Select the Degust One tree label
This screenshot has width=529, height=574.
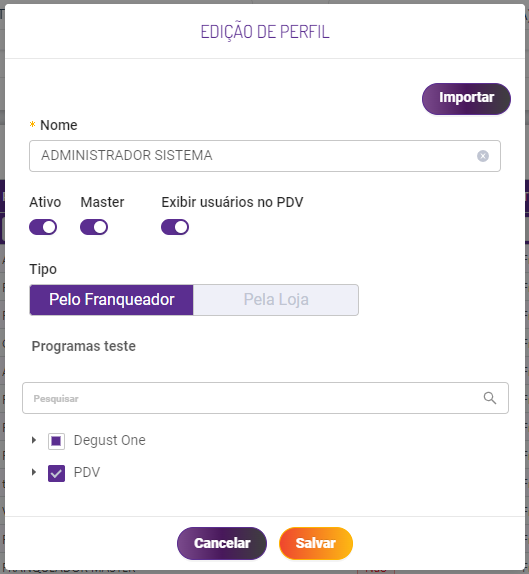110,440
